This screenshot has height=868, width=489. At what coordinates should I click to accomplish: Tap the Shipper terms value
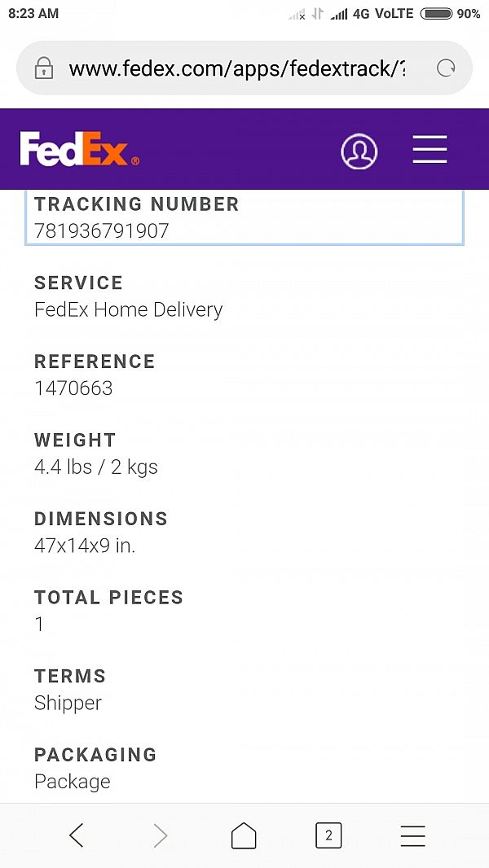pyautogui.click(x=68, y=703)
